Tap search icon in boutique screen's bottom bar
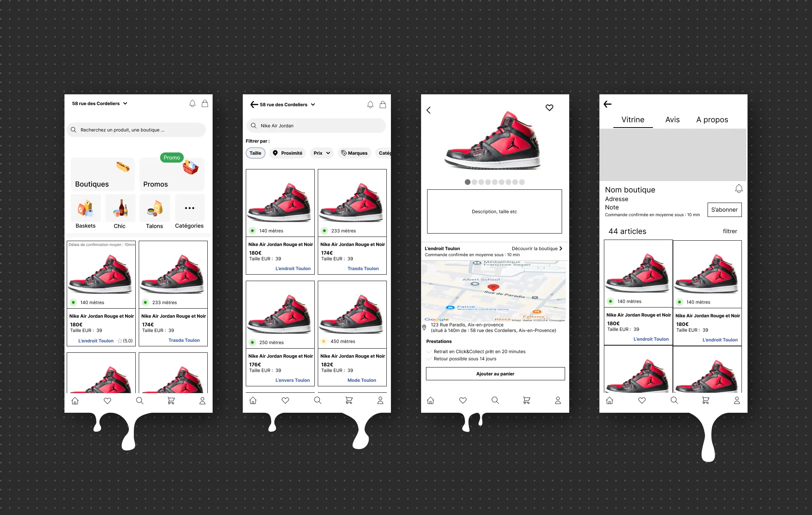 coord(674,400)
